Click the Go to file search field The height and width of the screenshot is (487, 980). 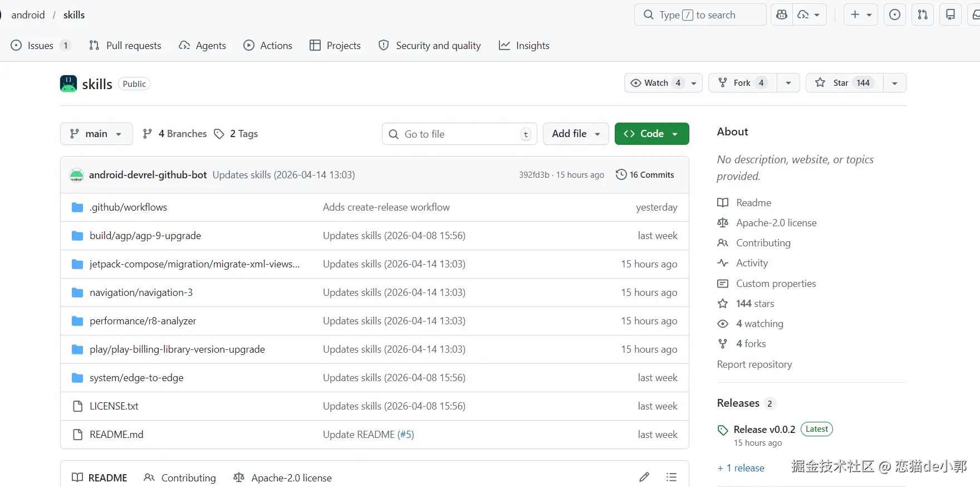pos(459,134)
